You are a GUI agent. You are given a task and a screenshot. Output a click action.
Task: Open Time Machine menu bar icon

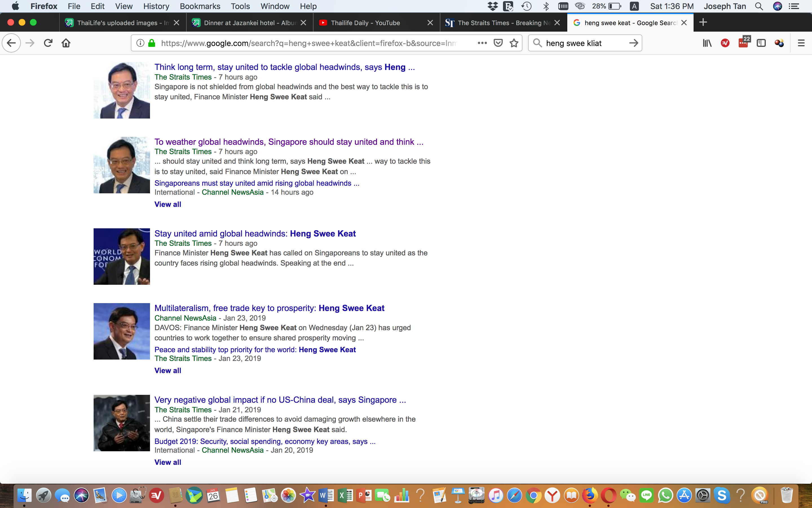[x=526, y=6]
